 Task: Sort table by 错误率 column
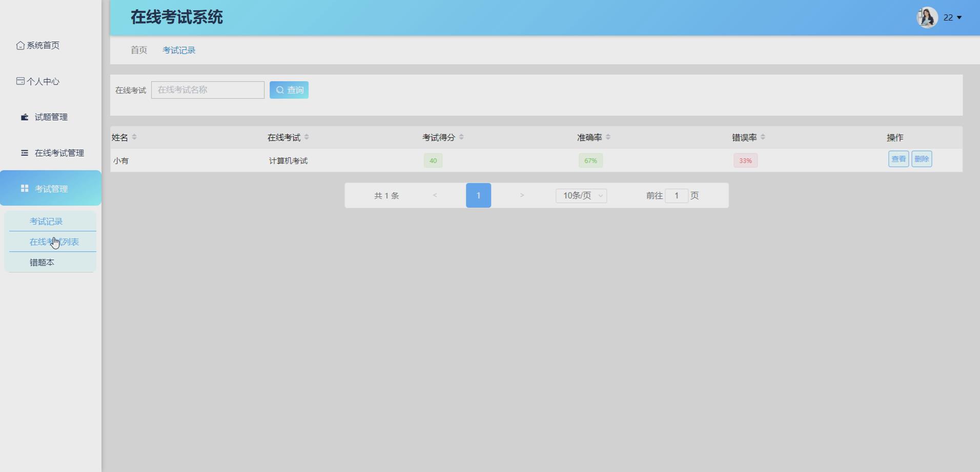click(x=763, y=137)
